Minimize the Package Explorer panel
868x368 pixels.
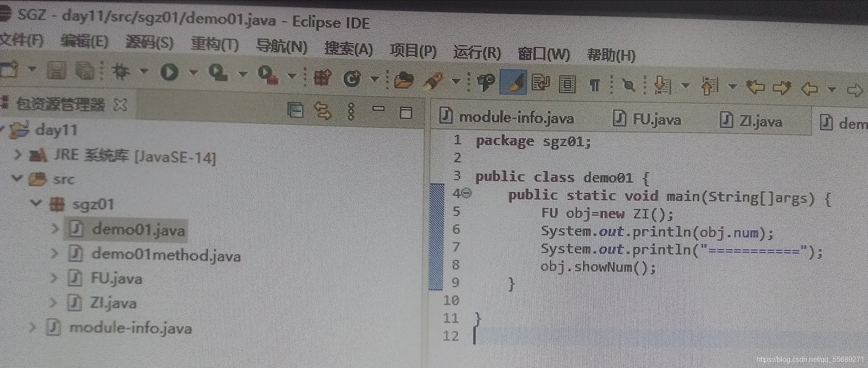[x=378, y=108]
